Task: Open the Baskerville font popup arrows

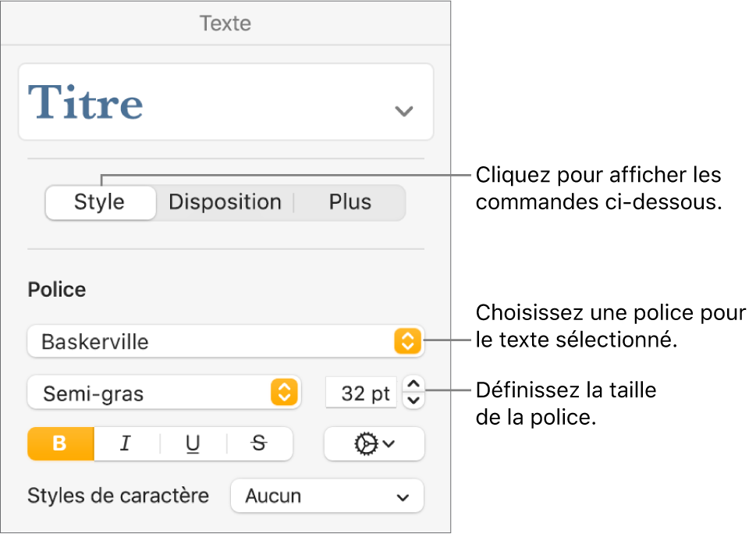Action: [x=407, y=341]
